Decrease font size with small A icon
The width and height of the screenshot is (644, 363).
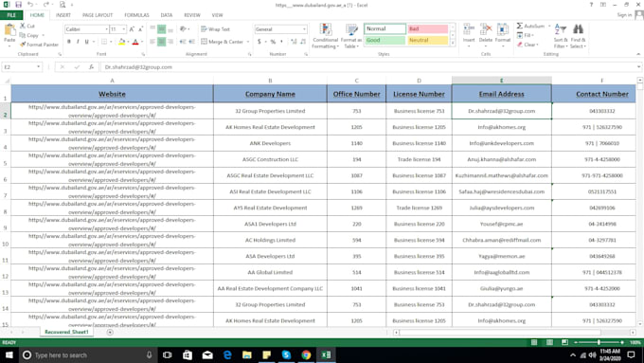point(140,29)
